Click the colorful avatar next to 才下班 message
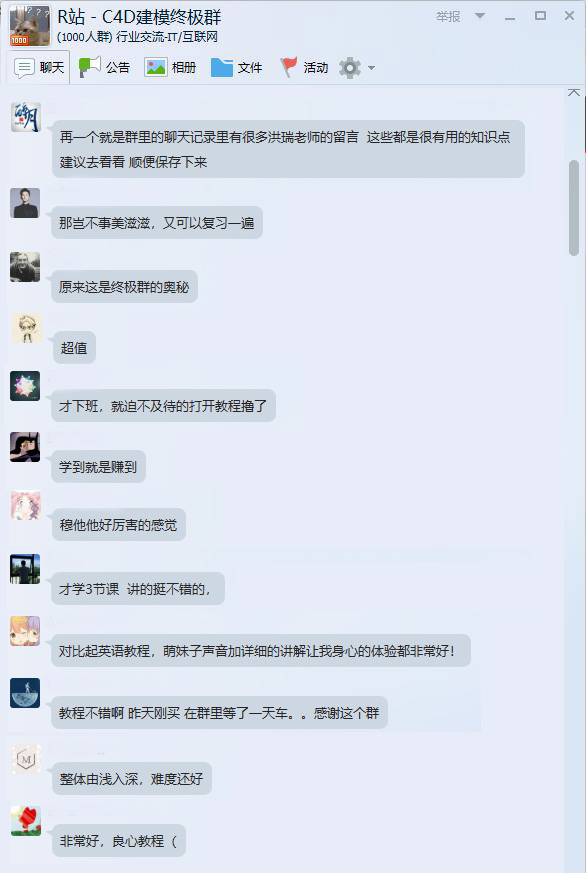Viewport: 586px width, 873px height. click(25, 386)
